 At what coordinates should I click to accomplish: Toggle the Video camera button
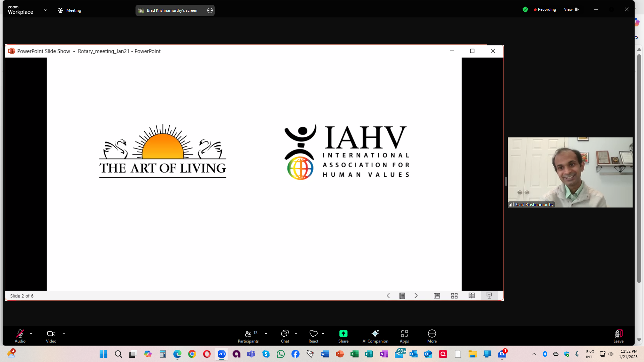51,334
